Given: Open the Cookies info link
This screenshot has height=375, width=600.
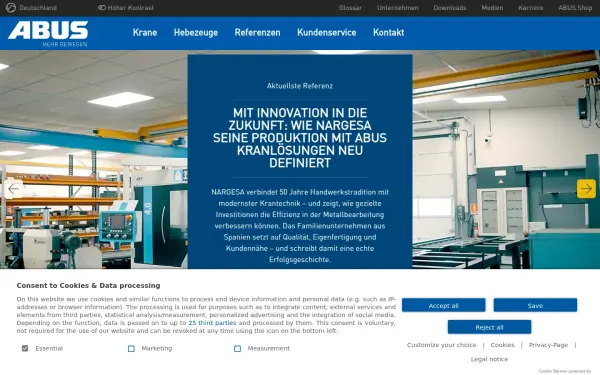Looking at the screenshot, I should coord(502,345).
